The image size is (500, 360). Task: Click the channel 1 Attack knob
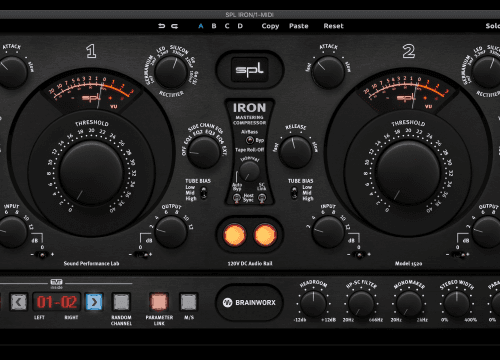pos(12,72)
